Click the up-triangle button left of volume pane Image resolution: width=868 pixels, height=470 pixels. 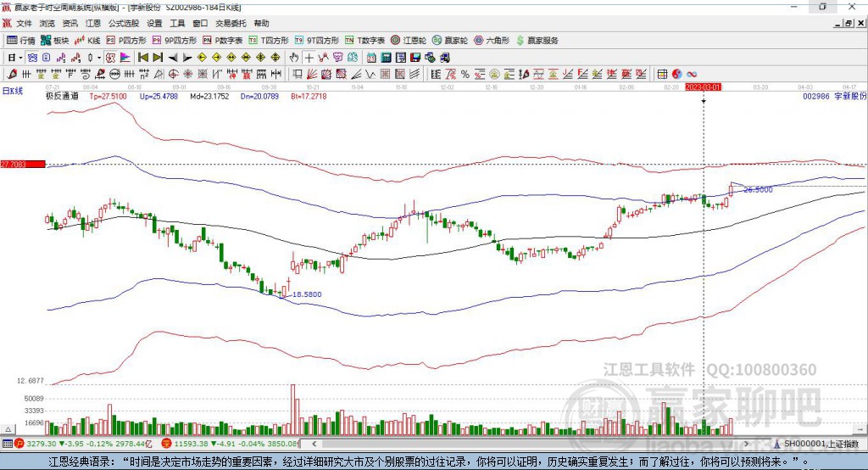8,429
